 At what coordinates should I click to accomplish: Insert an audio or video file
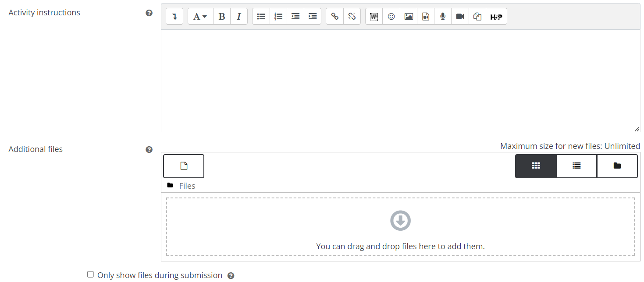pos(426,17)
